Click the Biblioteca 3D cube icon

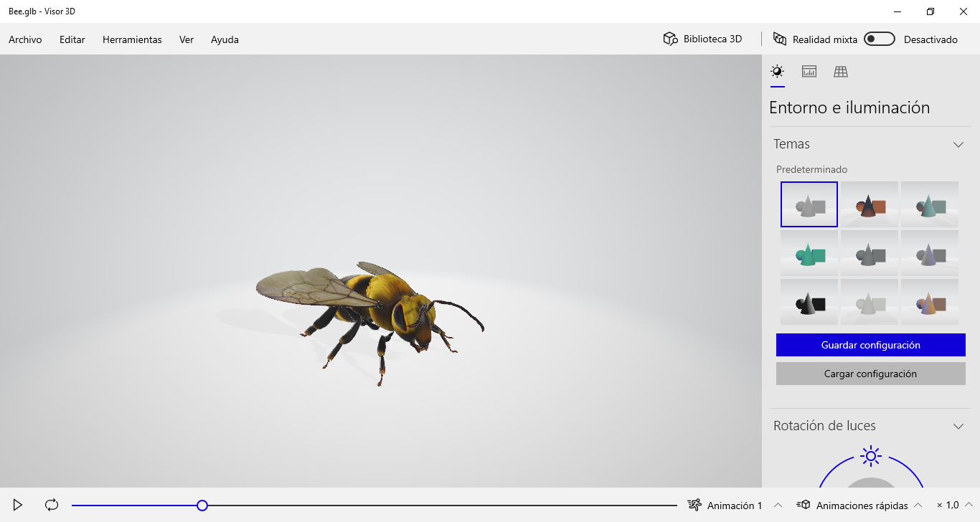[670, 39]
